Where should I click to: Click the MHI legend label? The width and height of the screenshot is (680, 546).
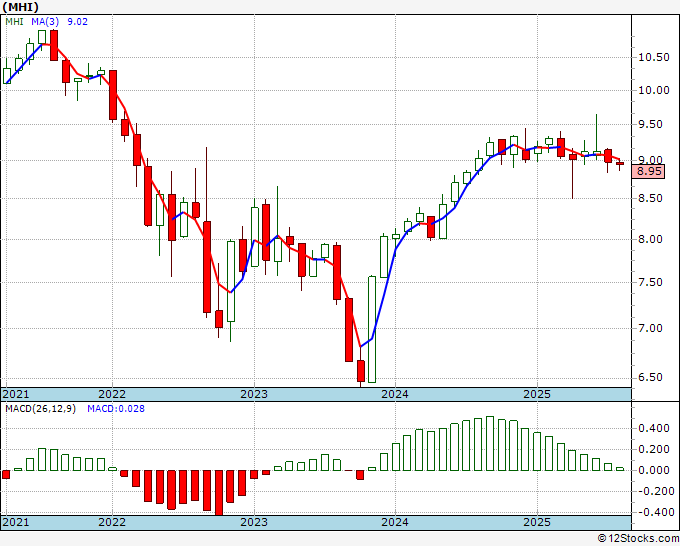(14, 22)
